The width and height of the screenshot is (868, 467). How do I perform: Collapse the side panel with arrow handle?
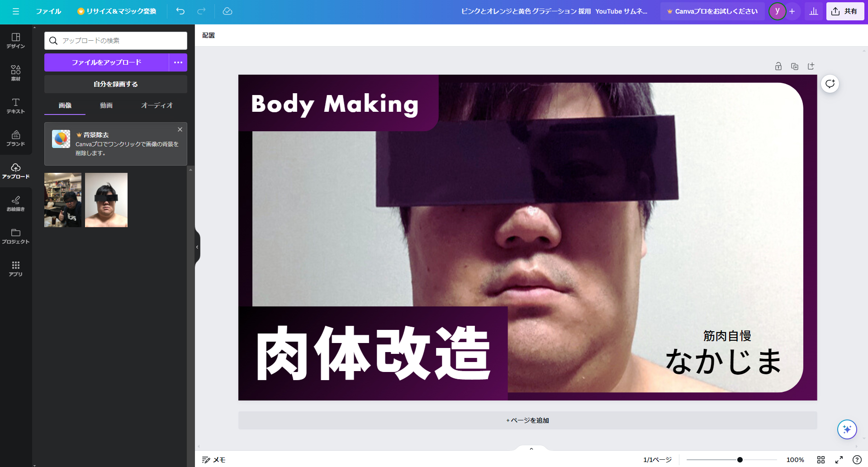(197, 247)
